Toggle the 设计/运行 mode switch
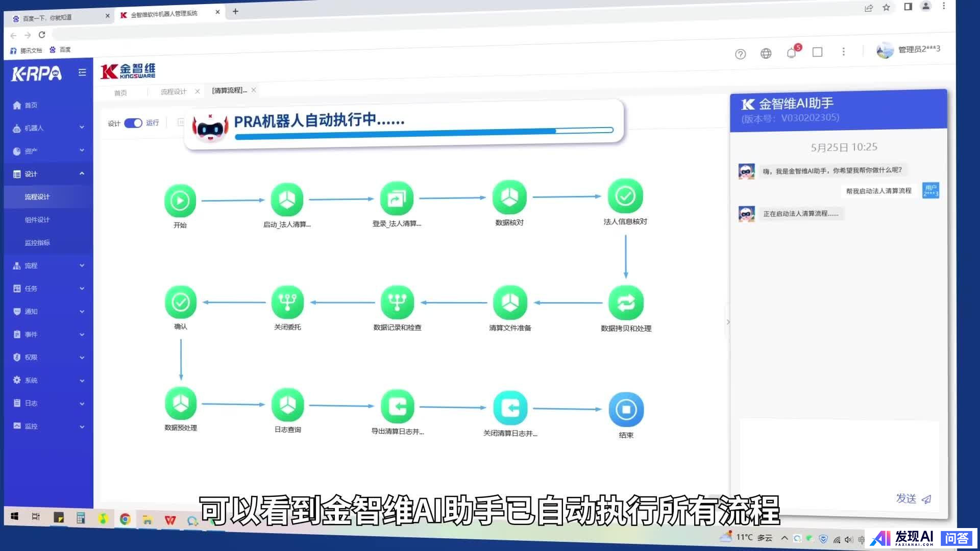 click(133, 123)
